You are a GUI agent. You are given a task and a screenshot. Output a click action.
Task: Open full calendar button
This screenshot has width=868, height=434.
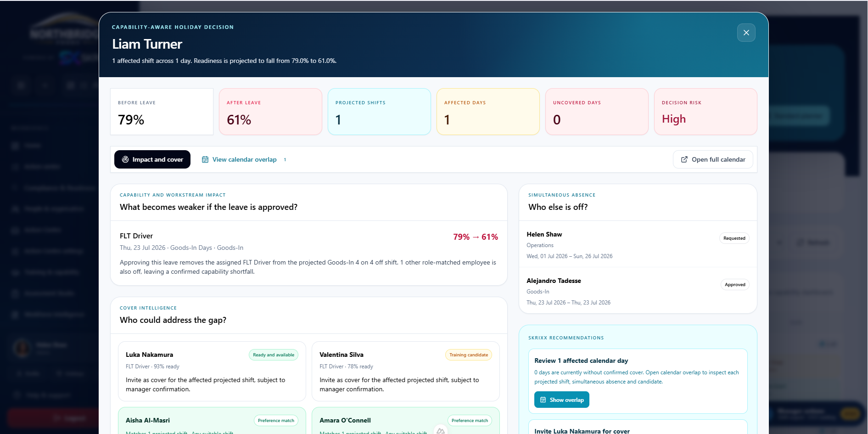click(713, 159)
